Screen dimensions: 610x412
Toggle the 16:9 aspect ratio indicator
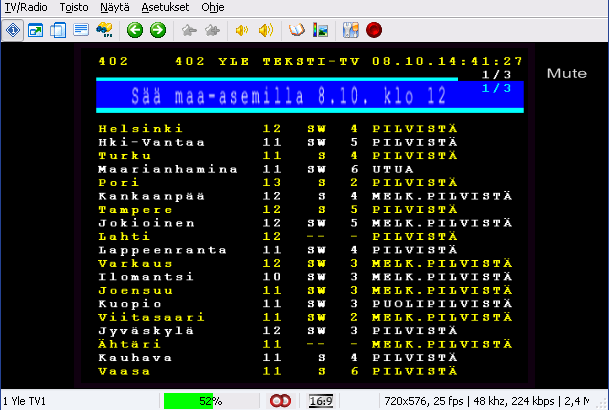321,401
